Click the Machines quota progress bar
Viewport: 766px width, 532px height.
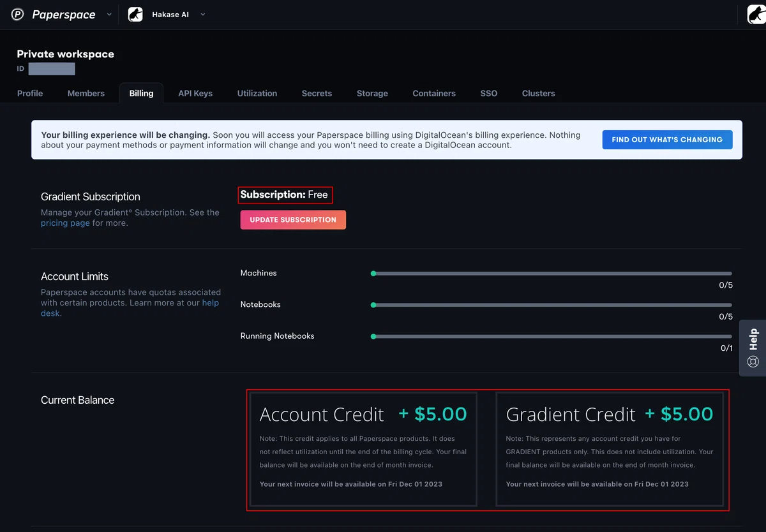(552, 273)
